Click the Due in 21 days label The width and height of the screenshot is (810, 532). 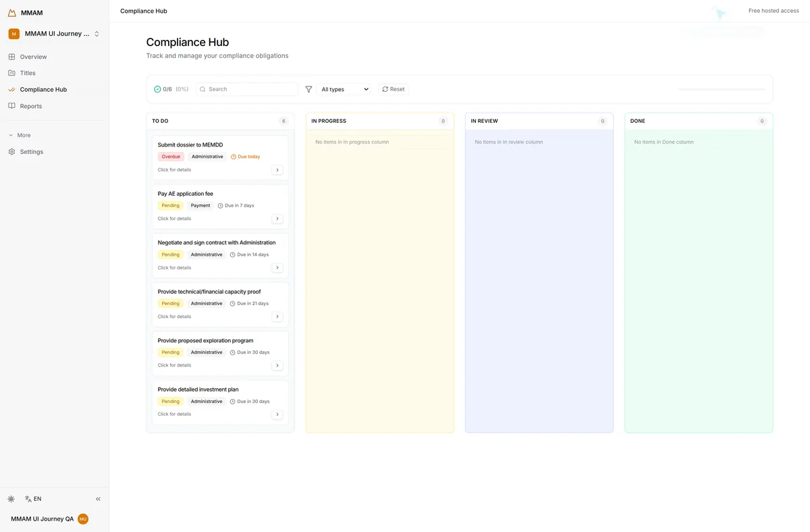click(249, 303)
